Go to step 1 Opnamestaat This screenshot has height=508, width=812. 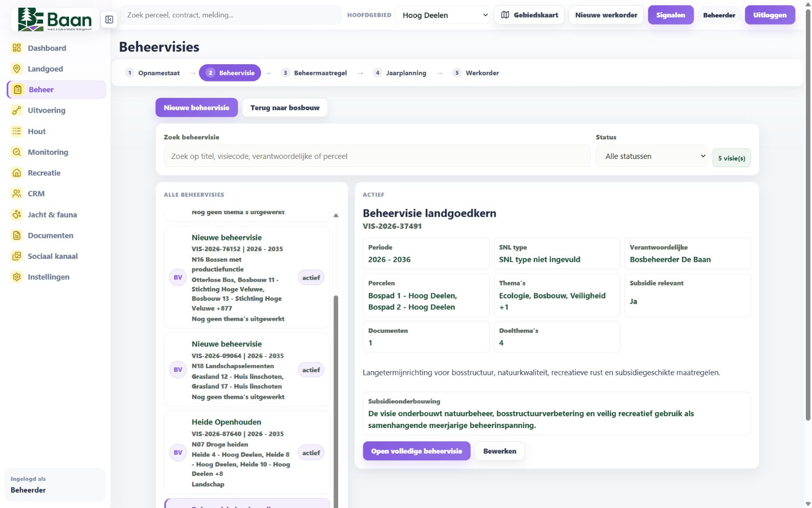tap(153, 73)
